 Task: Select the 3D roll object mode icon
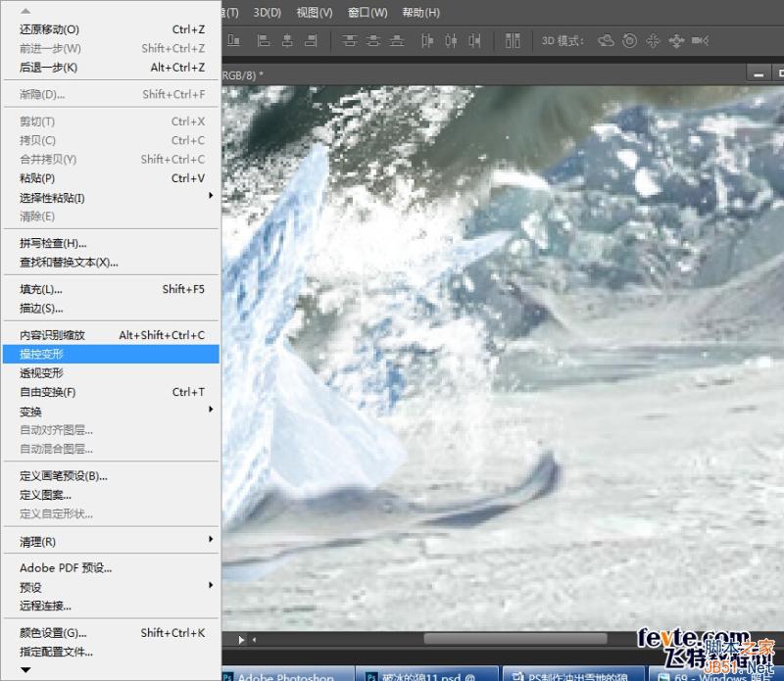629,40
